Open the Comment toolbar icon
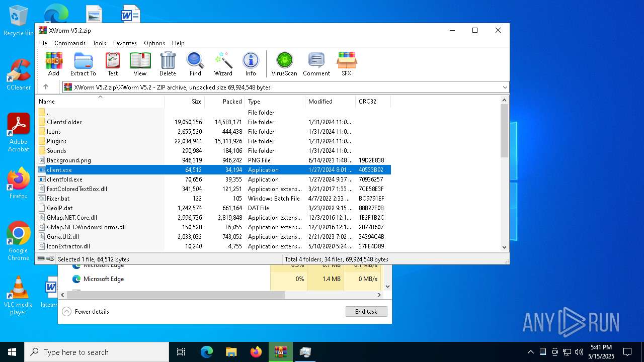 click(316, 64)
